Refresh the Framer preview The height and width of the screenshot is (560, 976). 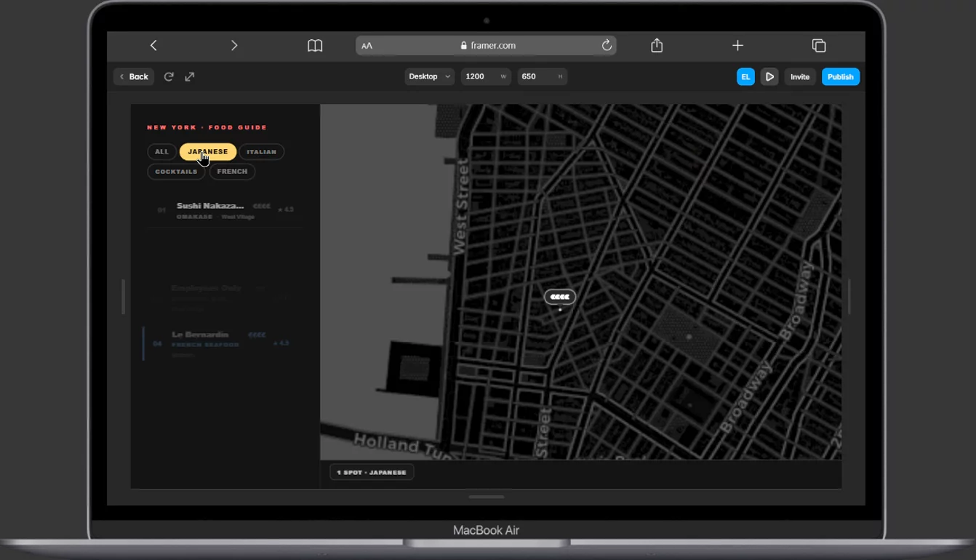[169, 76]
